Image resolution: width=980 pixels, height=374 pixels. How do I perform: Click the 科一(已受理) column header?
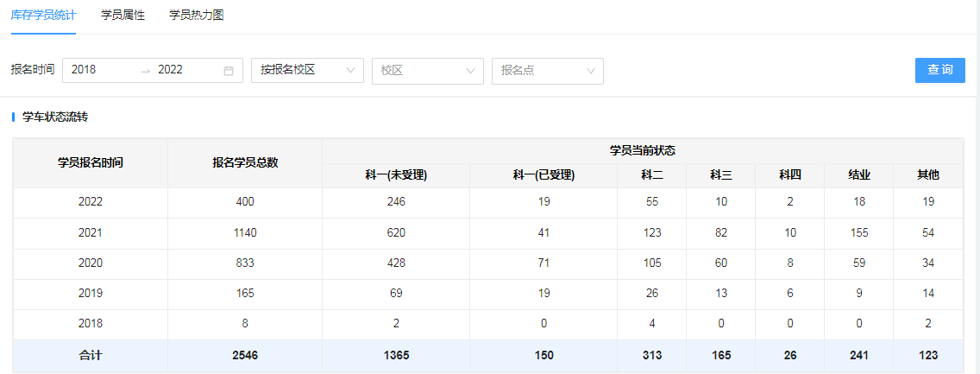pyautogui.click(x=543, y=175)
